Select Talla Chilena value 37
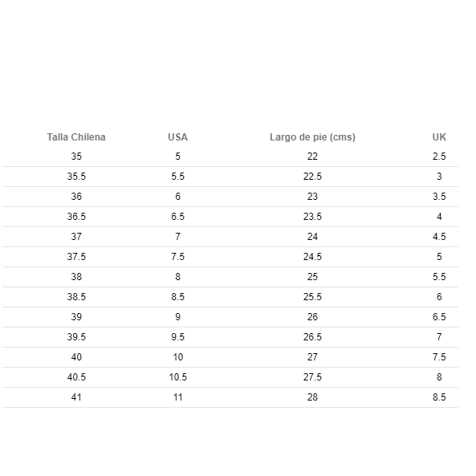Image resolution: width=476 pixels, height=476 pixels. tap(76, 237)
